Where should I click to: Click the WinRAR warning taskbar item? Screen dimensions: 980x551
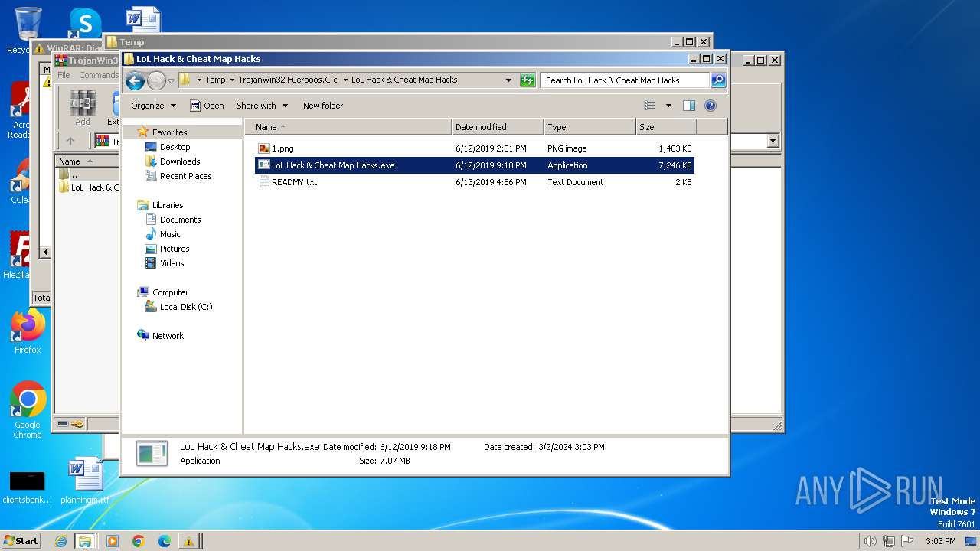188,541
